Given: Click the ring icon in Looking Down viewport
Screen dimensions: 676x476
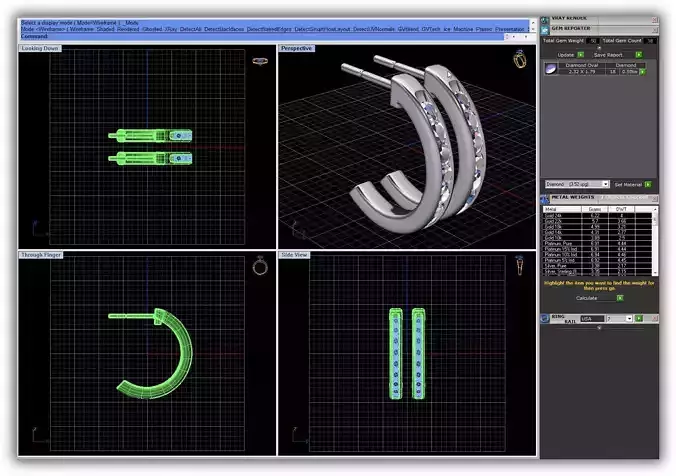Looking at the screenshot, I should click(260, 61).
